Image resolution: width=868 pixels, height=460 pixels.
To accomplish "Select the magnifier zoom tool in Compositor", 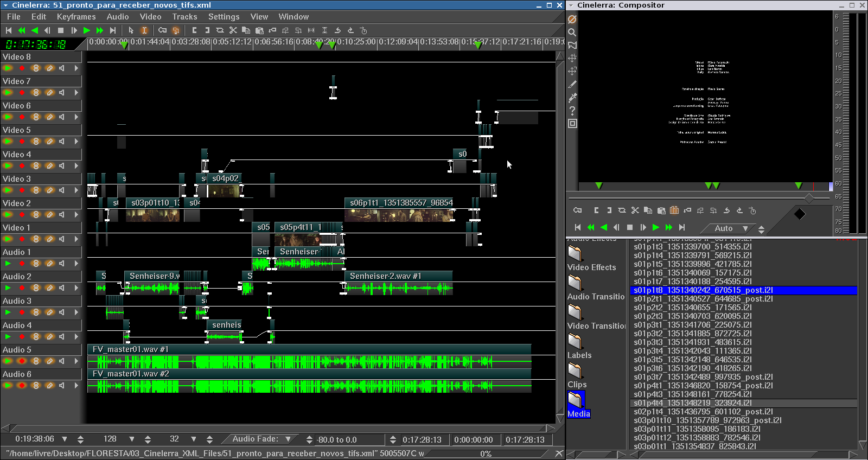I will 572,33.
